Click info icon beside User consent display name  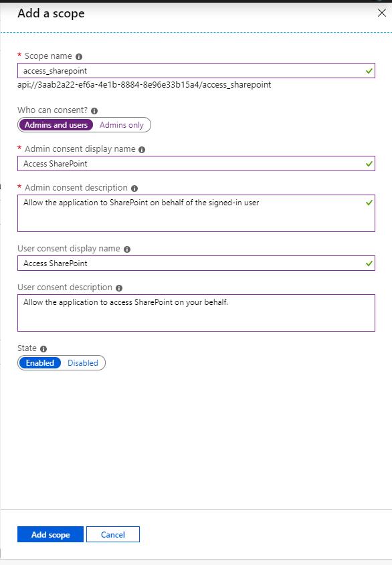(127, 249)
